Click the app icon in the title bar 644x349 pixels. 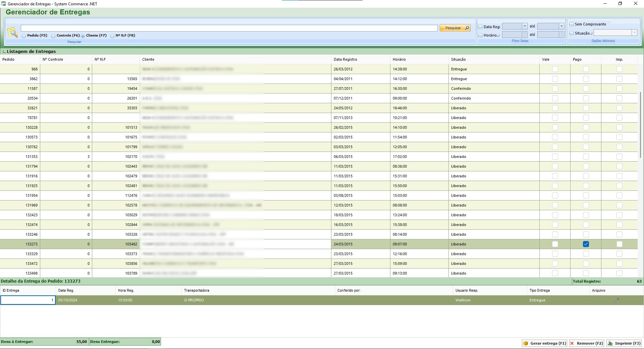(x=3, y=4)
